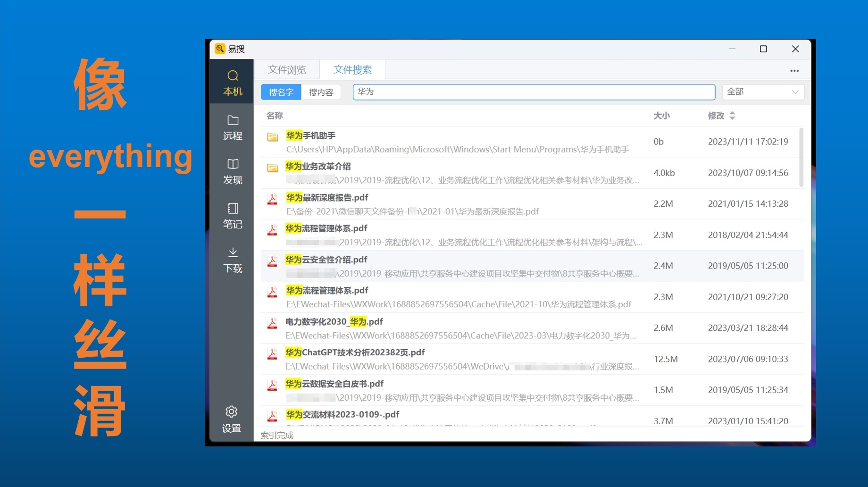The width and height of the screenshot is (868, 487).
Task: Click the date 2023/03/21 18:28:44
Action: [x=748, y=328]
